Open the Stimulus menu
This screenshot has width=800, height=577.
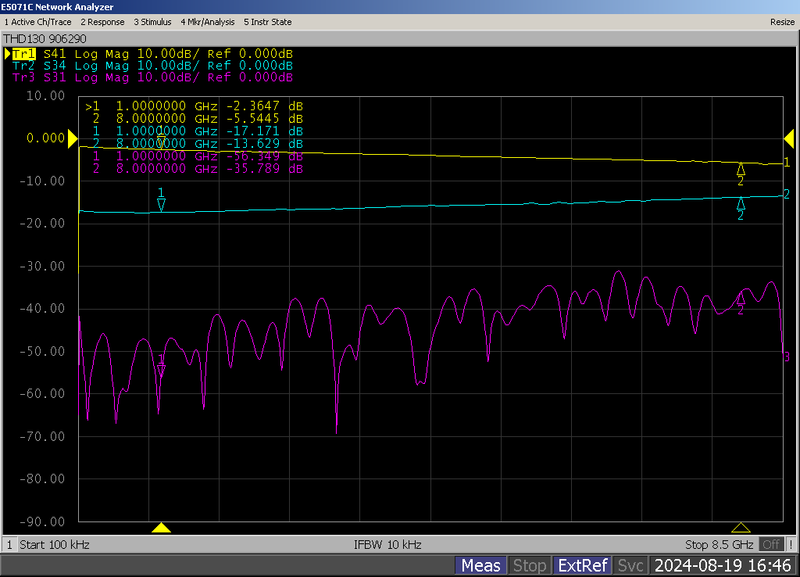[152, 21]
